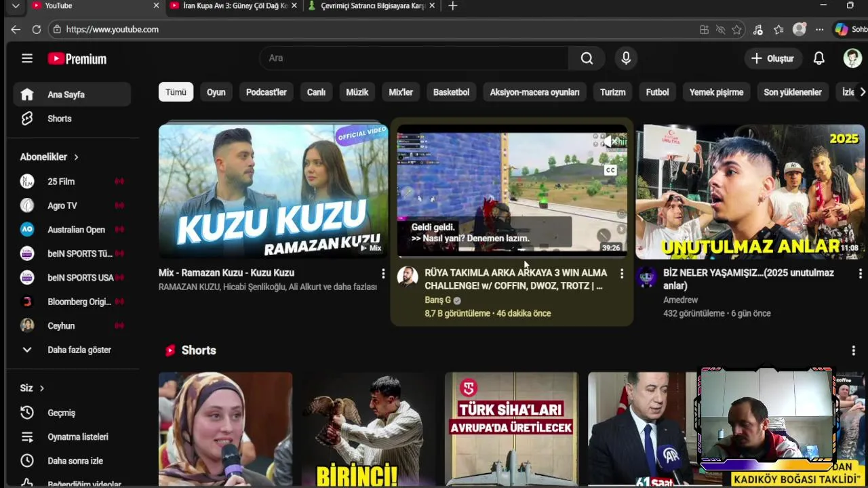The width and height of the screenshot is (868, 488).
Task: Open the notifications bell
Action: coord(819,58)
